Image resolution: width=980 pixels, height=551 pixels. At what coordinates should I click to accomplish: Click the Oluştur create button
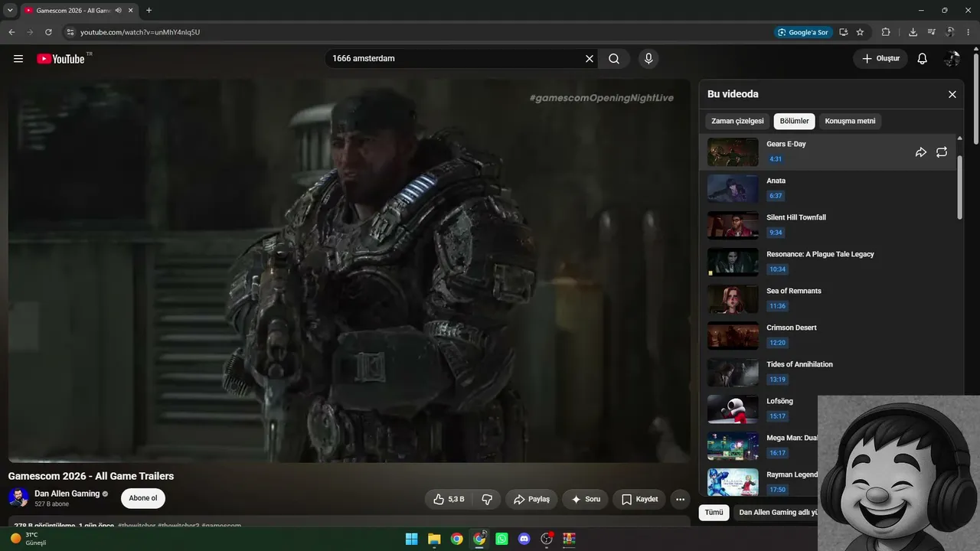point(880,59)
